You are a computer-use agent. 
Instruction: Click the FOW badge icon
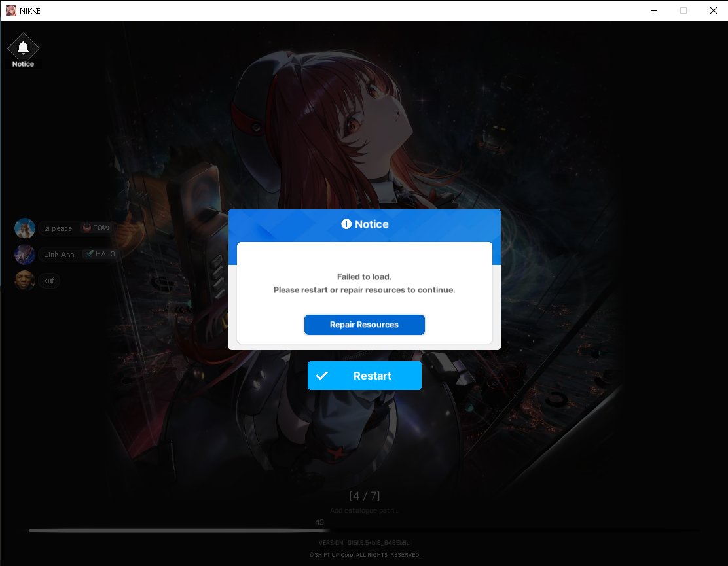click(x=87, y=227)
